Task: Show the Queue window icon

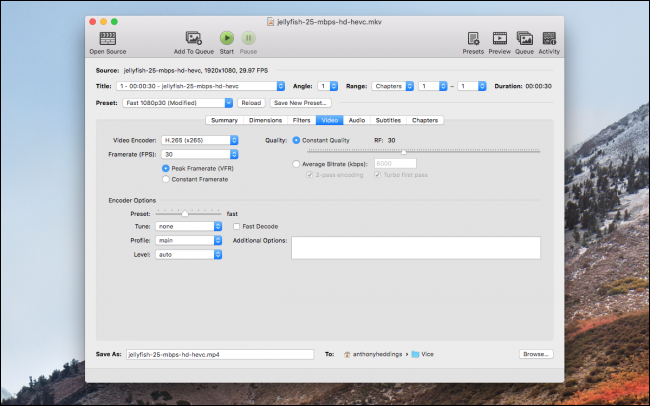Action: pyautogui.click(x=524, y=38)
